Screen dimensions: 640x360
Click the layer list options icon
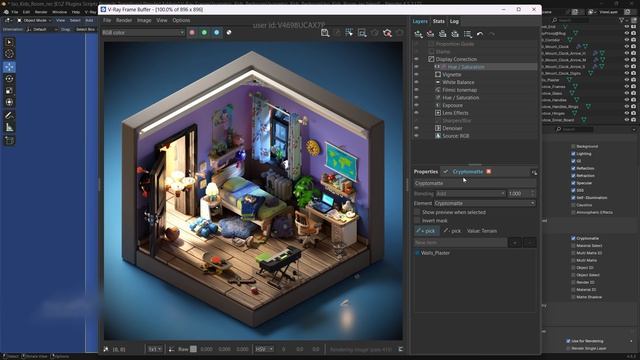click(x=468, y=34)
